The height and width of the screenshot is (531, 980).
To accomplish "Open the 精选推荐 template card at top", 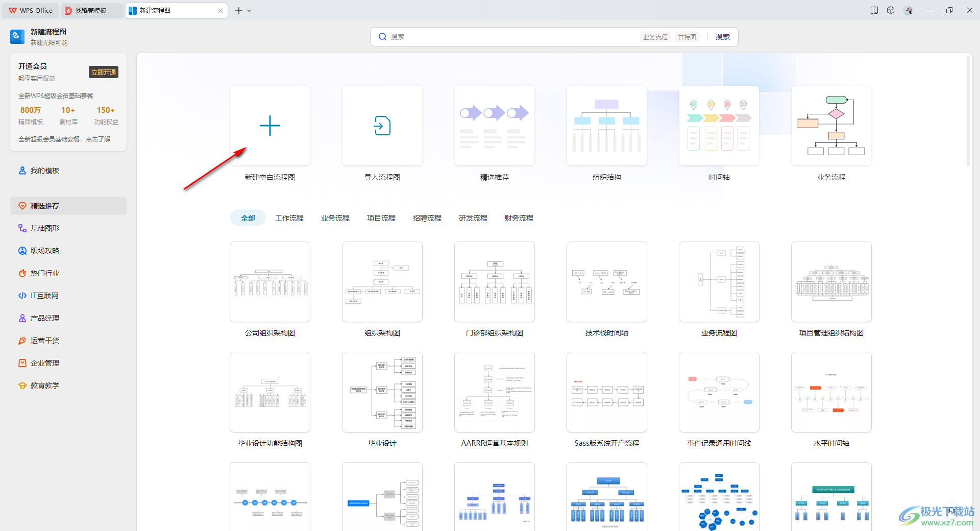I will tap(495, 126).
